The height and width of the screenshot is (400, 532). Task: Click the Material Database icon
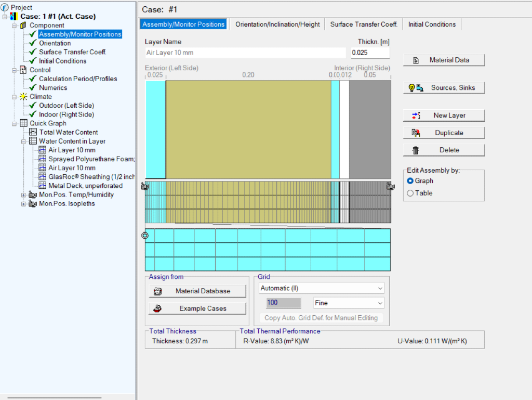pyautogui.click(x=157, y=291)
